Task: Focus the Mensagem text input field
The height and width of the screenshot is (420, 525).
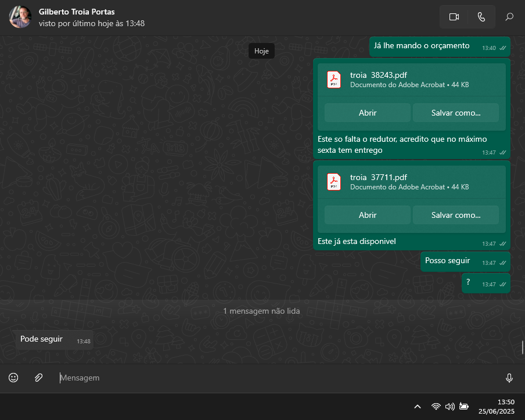Action: click(x=279, y=378)
